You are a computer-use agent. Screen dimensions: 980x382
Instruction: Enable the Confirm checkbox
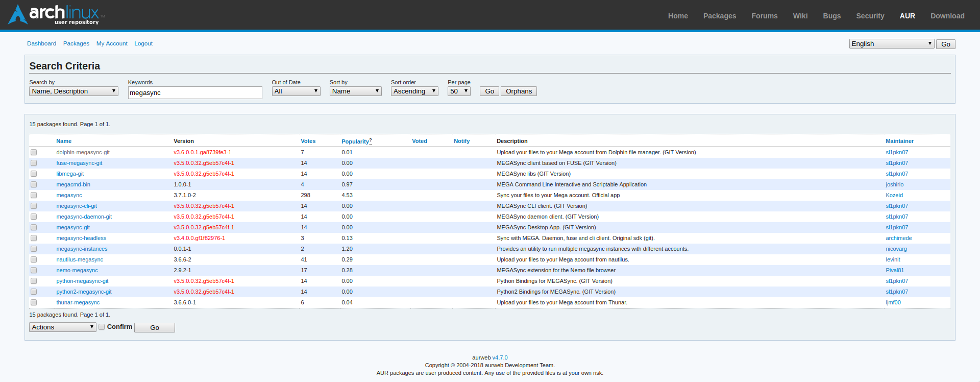pos(102,327)
